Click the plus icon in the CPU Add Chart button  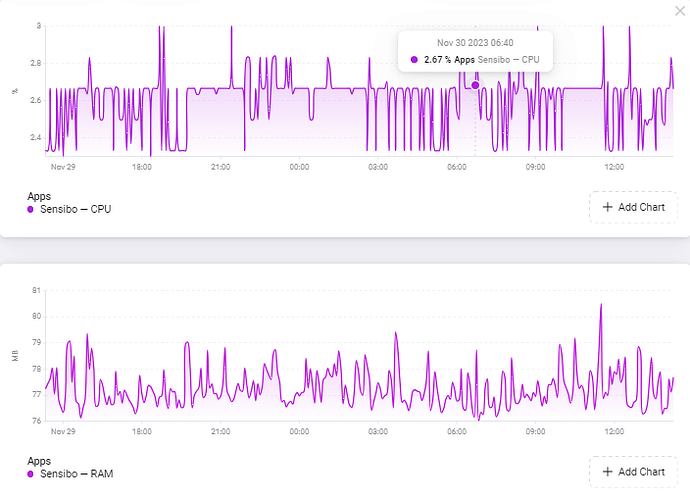[607, 207]
